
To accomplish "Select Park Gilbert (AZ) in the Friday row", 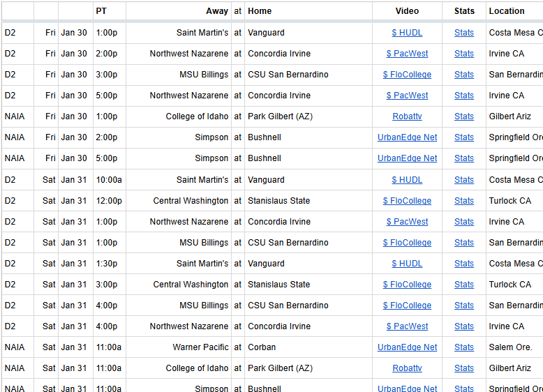I will tap(308, 116).
